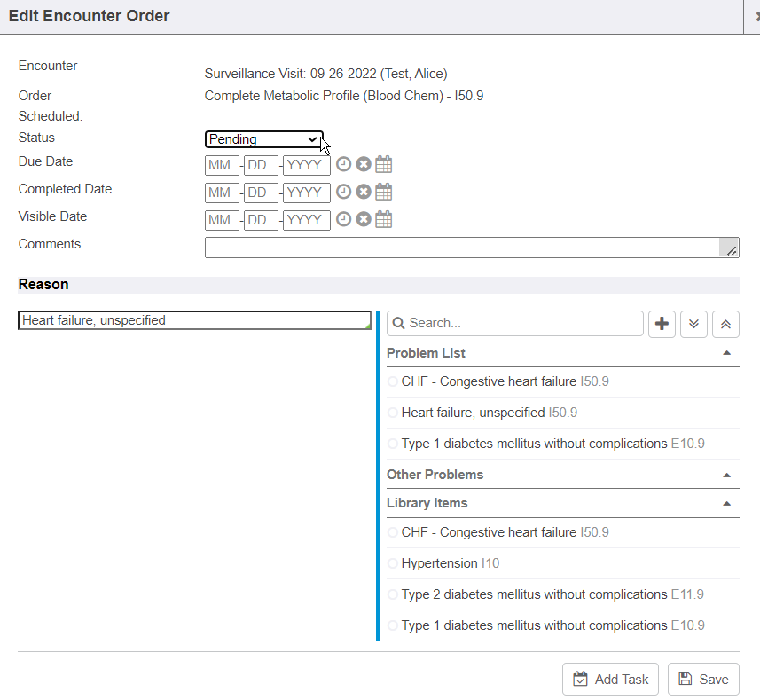Click the double chevron down expand-all icon
The height and width of the screenshot is (700, 760).
693,324
